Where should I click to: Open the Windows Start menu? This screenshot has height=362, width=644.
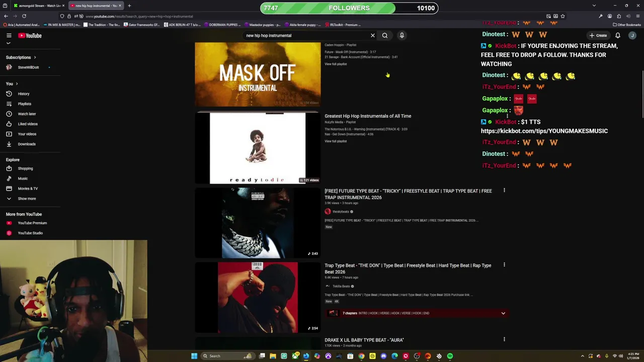click(x=194, y=356)
